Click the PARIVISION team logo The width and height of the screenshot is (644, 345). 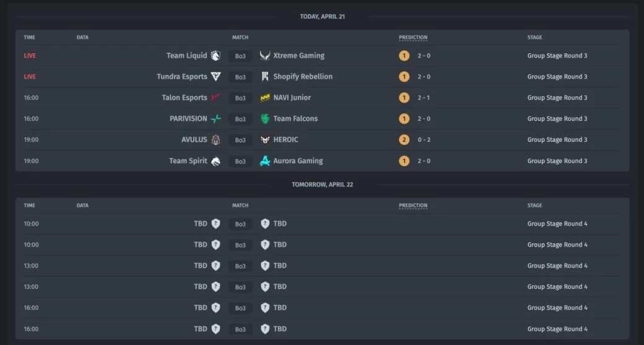[215, 119]
